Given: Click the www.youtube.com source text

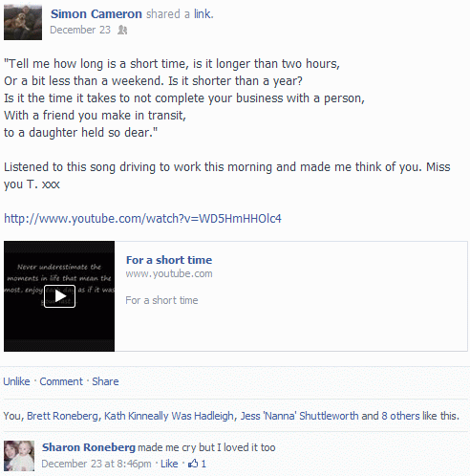Looking at the screenshot, I should [x=169, y=273].
